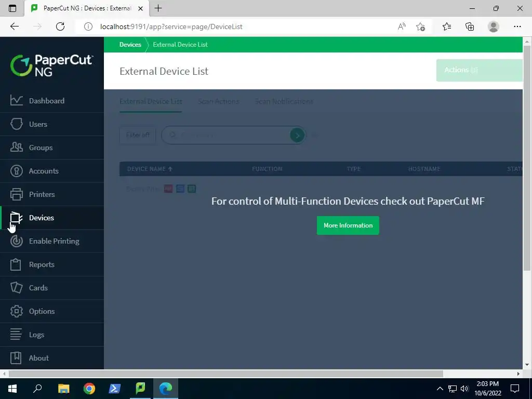532x399 pixels.
Task: Export the list as Excel/CSV icon
Action: (x=192, y=189)
